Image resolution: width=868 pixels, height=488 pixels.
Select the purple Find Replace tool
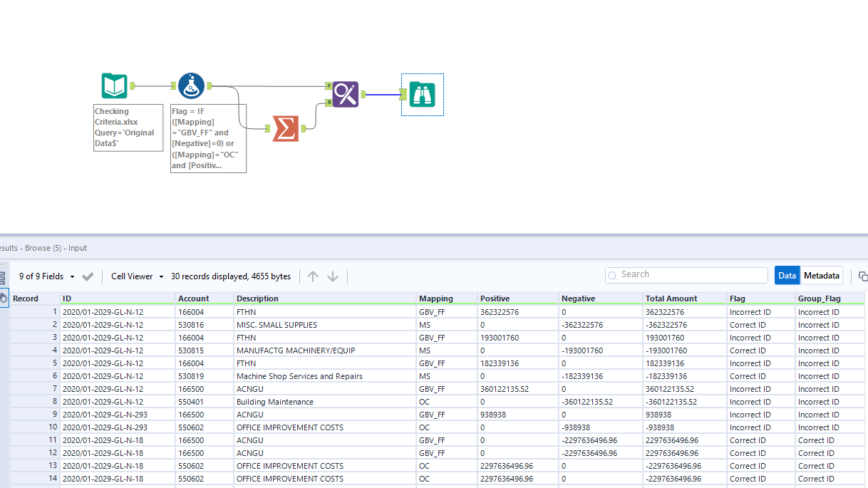(x=346, y=94)
